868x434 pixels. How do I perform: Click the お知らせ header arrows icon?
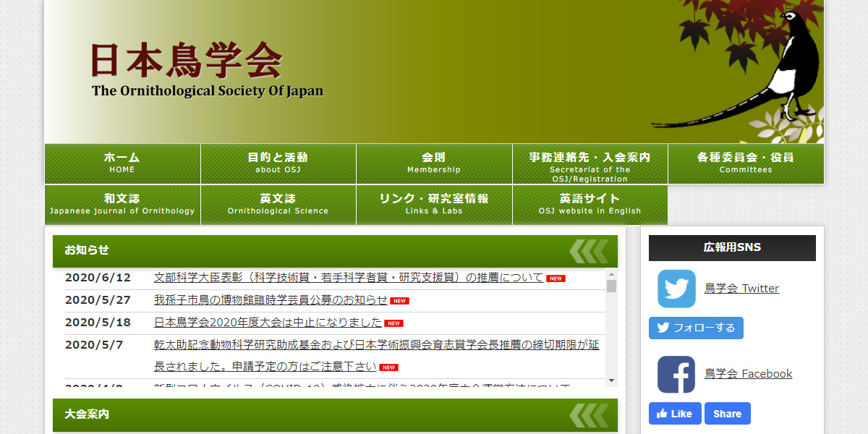pos(589,251)
